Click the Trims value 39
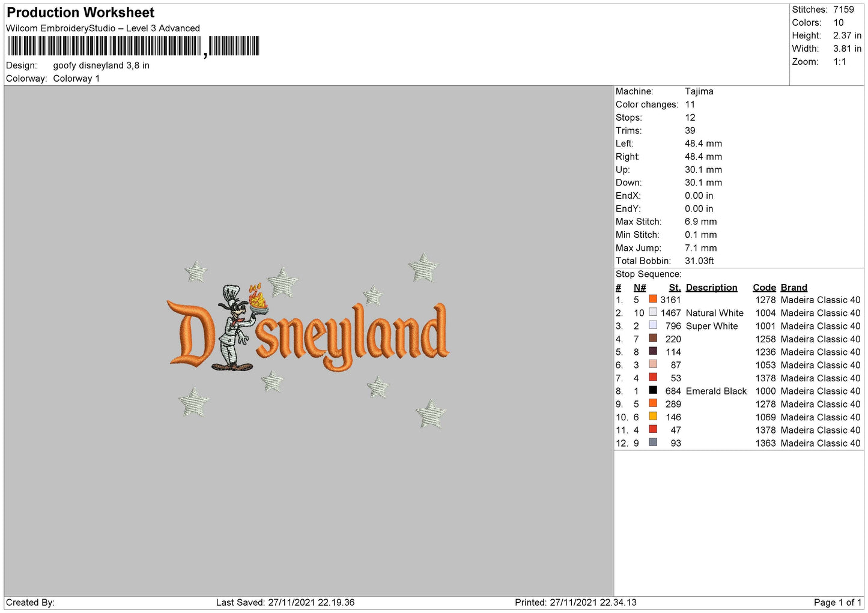Viewport: 868px width, 613px height. tap(690, 131)
